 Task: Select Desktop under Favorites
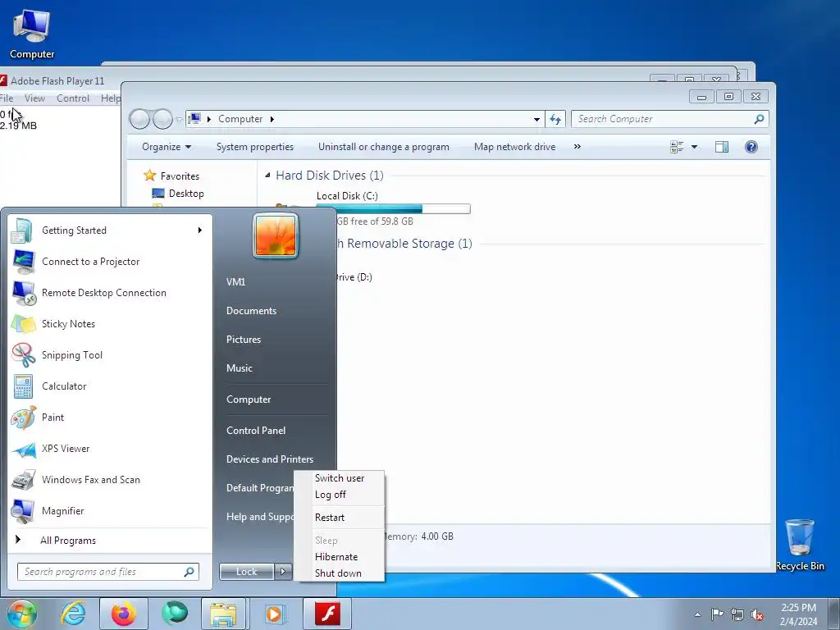(x=178, y=194)
